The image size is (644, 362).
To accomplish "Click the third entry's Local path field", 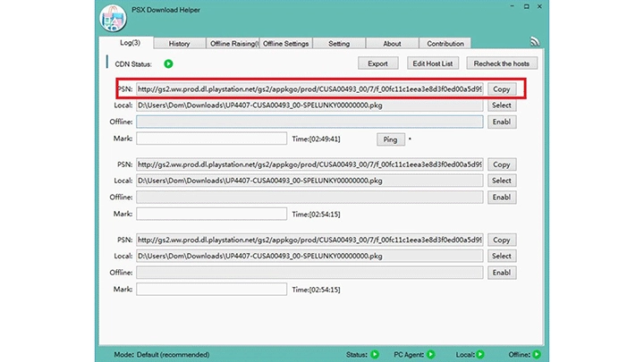I will [x=309, y=257].
